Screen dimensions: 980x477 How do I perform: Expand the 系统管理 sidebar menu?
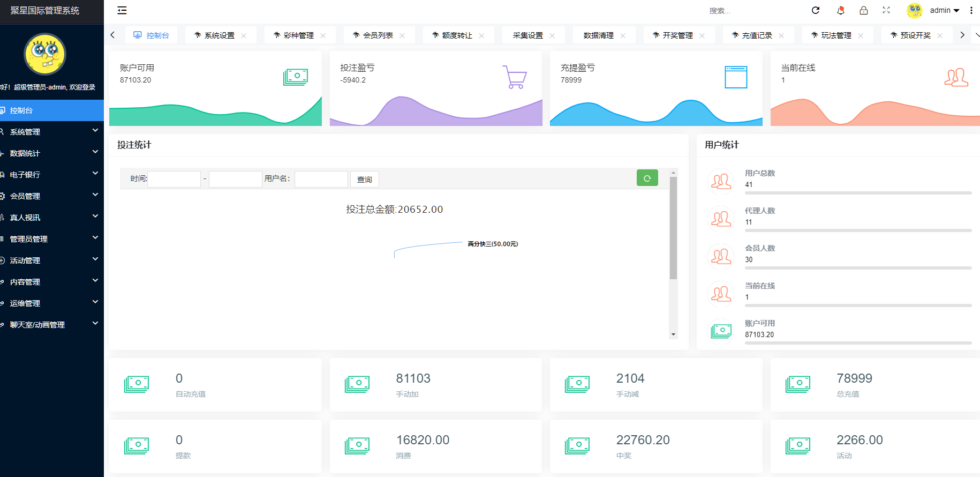point(51,131)
